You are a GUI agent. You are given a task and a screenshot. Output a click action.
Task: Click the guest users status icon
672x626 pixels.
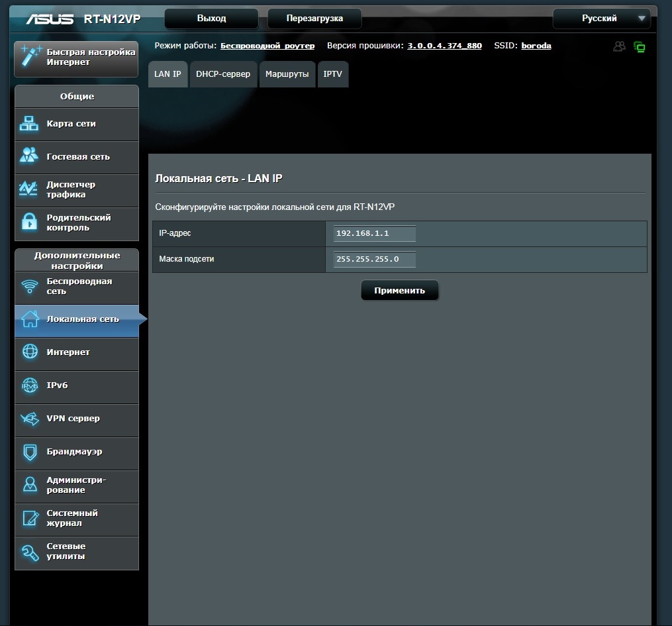coord(619,46)
